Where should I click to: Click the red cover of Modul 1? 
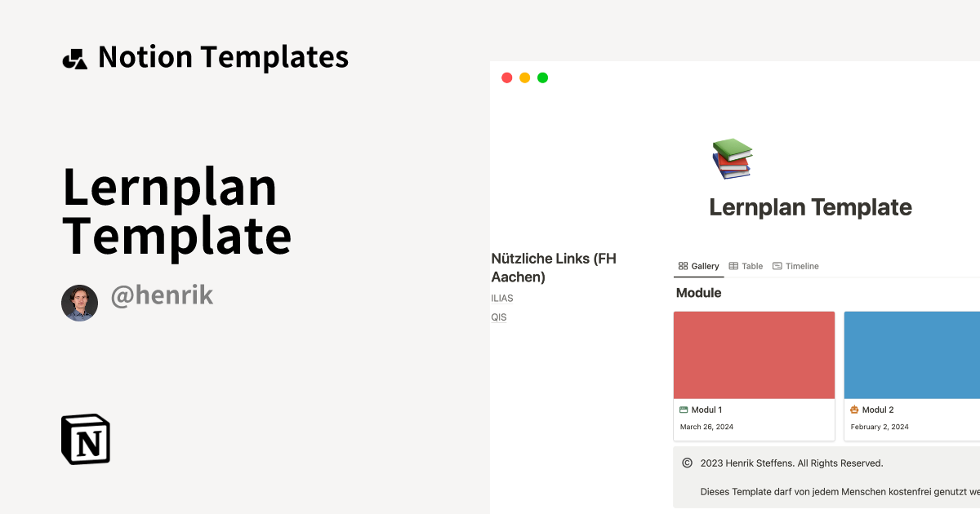[753, 354]
